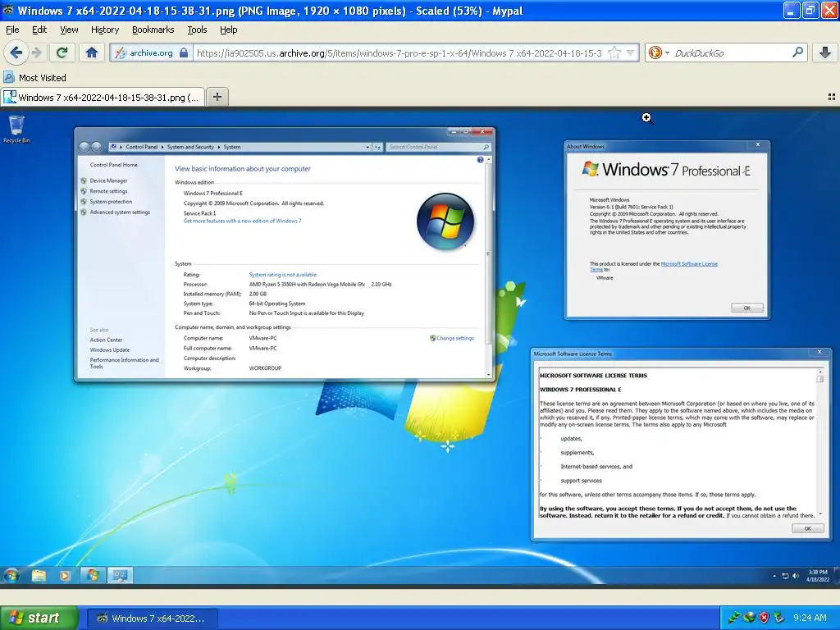Click System protection in the pictured System window
This screenshot has height=630, width=840.
click(111, 202)
